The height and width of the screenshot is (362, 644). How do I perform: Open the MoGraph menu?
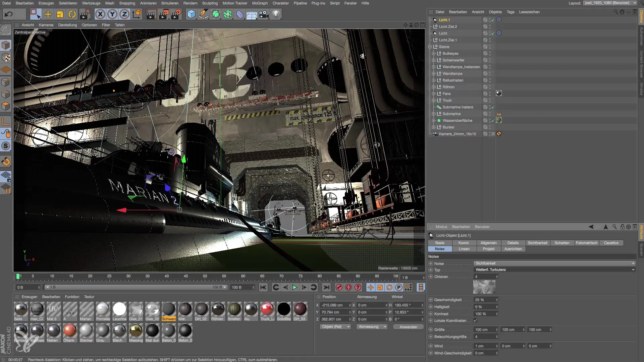coord(260,3)
